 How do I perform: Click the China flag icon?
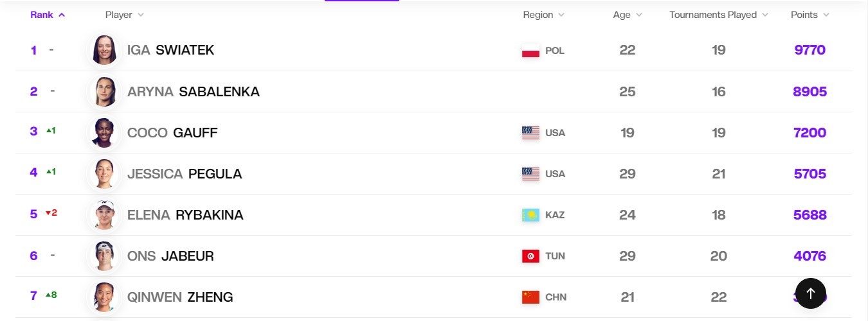tap(530, 297)
